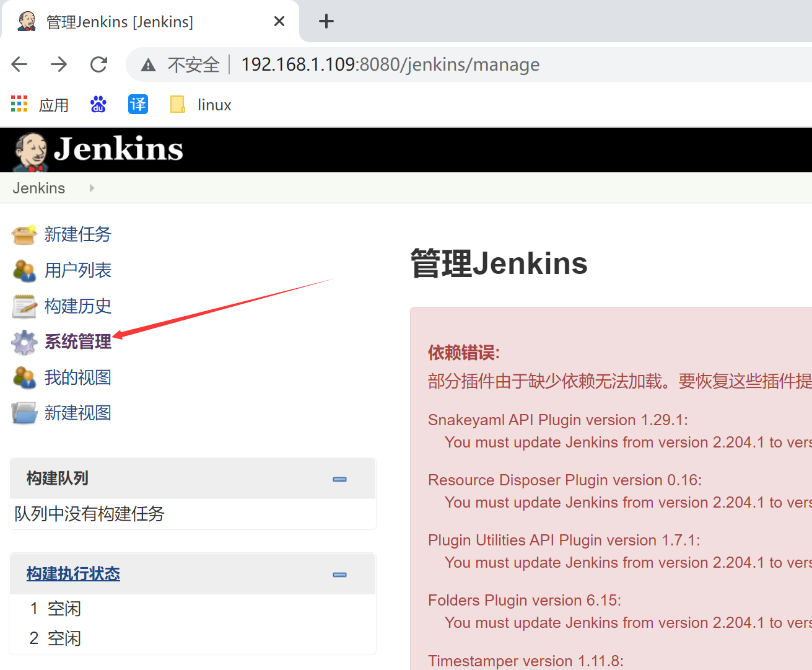Click the 新建任务 package icon
The width and height of the screenshot is (812, 670).
point(24,235)
